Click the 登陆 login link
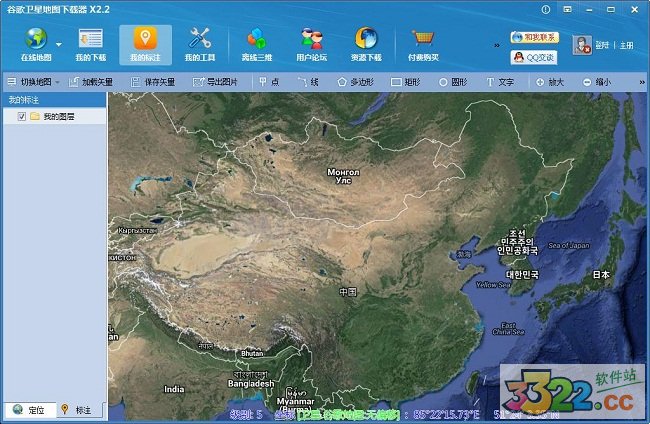This screenshot has width=650, height=424. click(x=602, y=45)
